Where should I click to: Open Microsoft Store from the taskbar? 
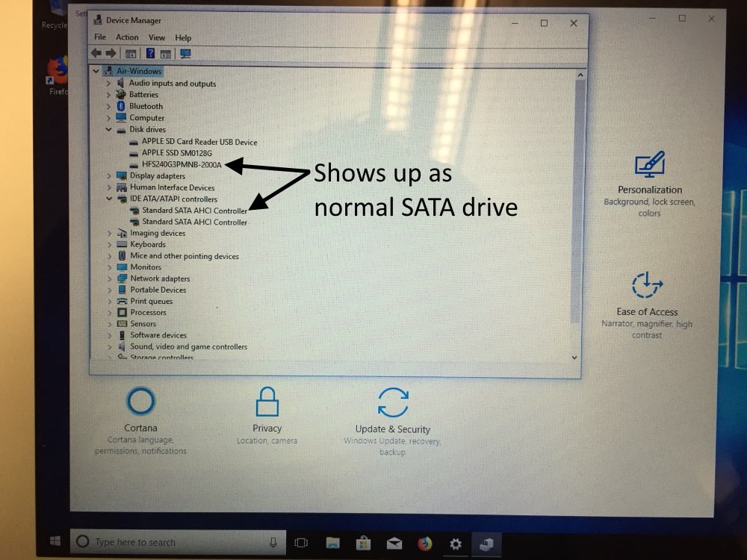coord(363,543)
